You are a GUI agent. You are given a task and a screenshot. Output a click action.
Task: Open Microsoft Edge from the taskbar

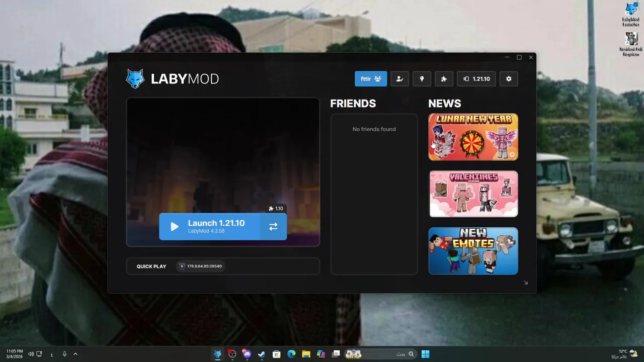click(291, 354)
